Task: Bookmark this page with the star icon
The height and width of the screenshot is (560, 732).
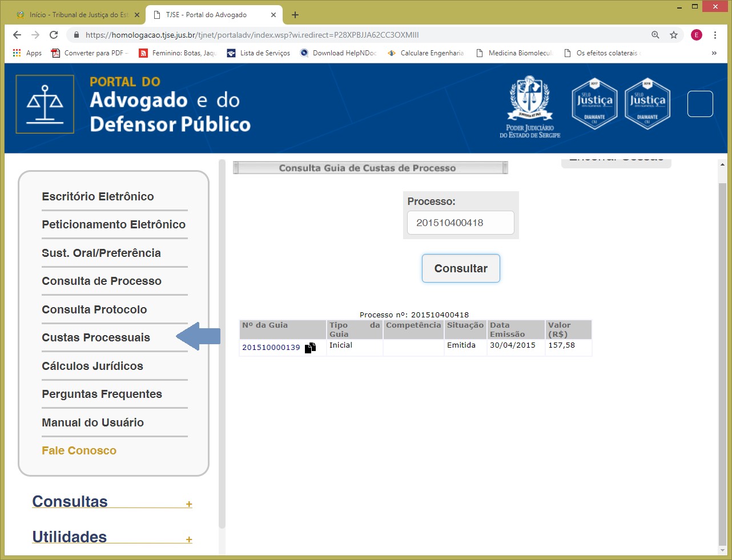Action: tap(674, 35)
